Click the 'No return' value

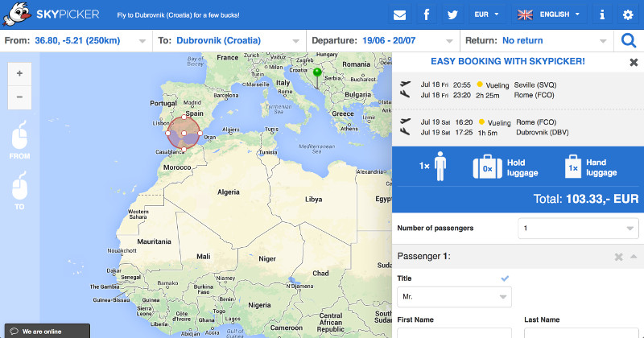click(x=522, y=41)
